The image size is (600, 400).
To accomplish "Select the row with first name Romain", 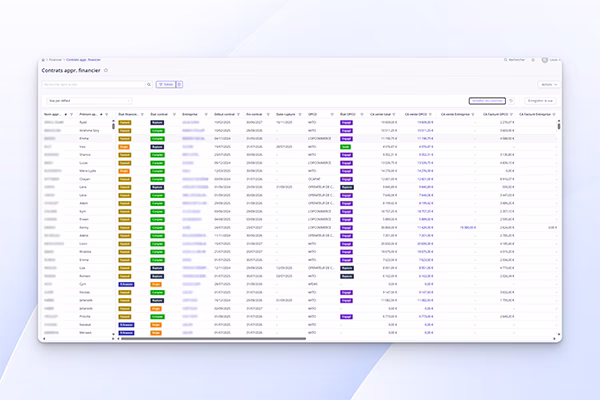I will tap(300, 276).
